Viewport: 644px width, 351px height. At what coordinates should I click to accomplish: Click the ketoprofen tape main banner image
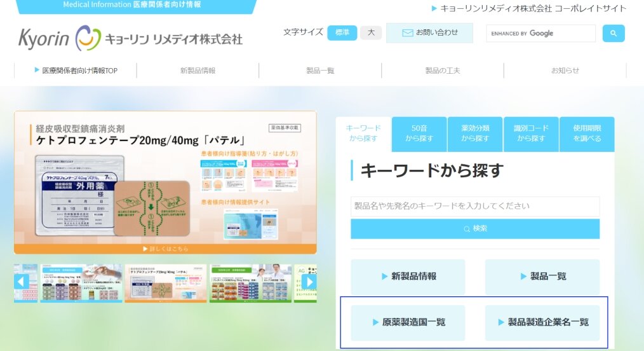tap(165, 182)
